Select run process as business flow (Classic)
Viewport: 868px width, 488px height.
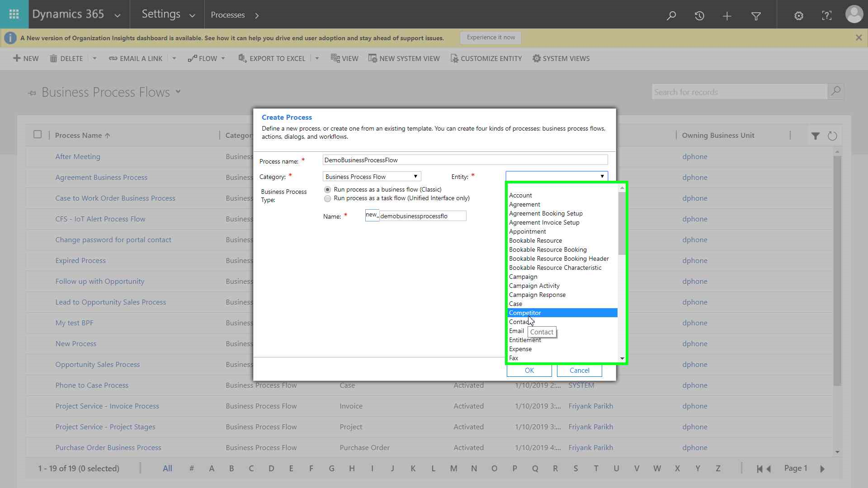pyautogui.click(x=328, y=190)
